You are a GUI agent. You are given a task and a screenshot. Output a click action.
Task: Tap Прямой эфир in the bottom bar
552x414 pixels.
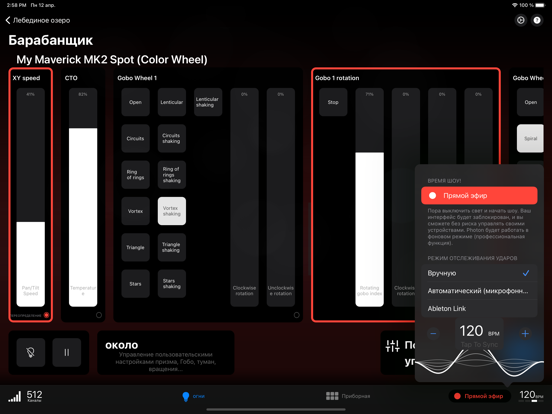(x=479, y=396)
